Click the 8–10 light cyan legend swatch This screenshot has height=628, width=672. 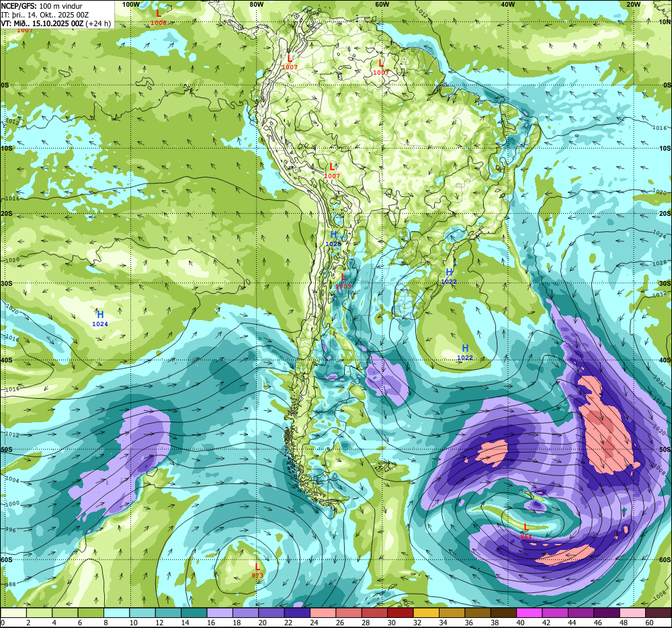[x=116, y=613]
